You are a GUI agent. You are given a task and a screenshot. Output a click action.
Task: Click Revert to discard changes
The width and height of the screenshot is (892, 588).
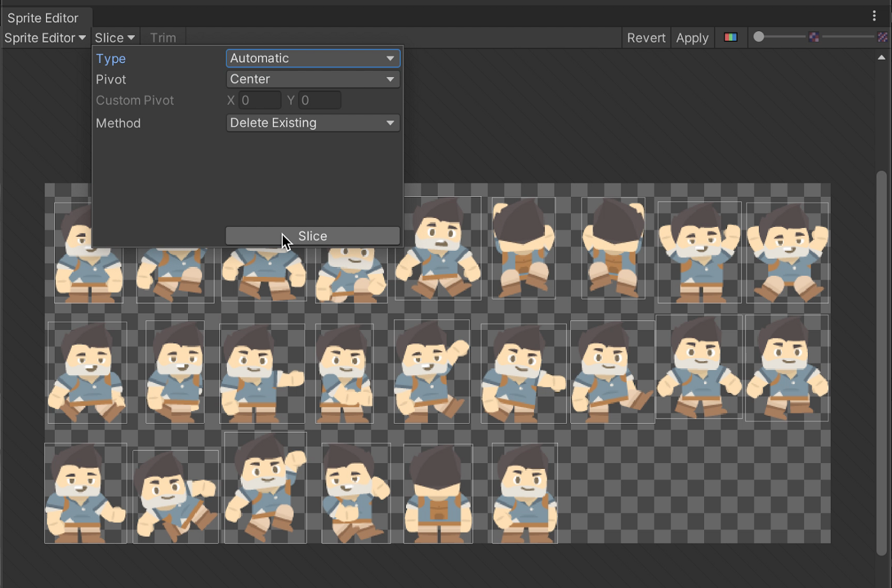[x=646, y=38]
